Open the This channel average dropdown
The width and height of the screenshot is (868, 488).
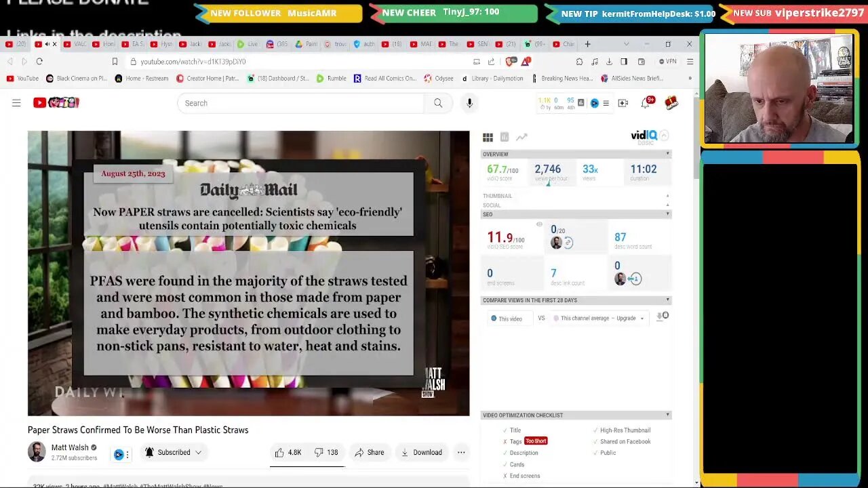599,318
